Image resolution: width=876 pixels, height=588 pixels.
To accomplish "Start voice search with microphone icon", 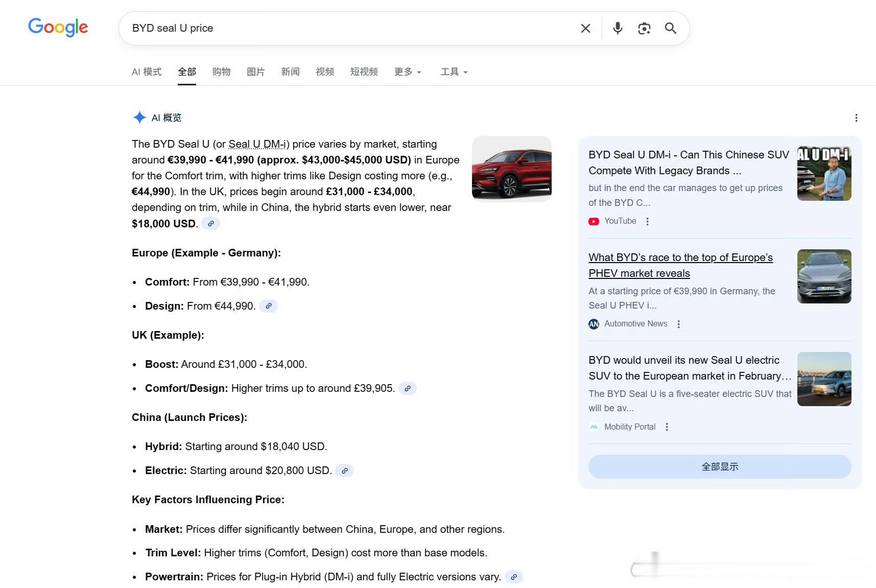I will point(618,28).
